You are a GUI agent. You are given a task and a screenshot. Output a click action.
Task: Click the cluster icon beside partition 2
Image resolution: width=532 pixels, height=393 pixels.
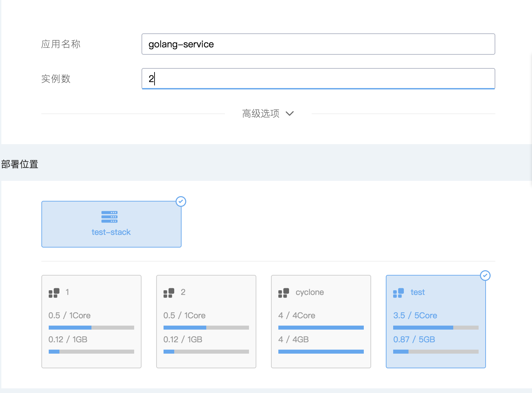[x=169, y=293]
